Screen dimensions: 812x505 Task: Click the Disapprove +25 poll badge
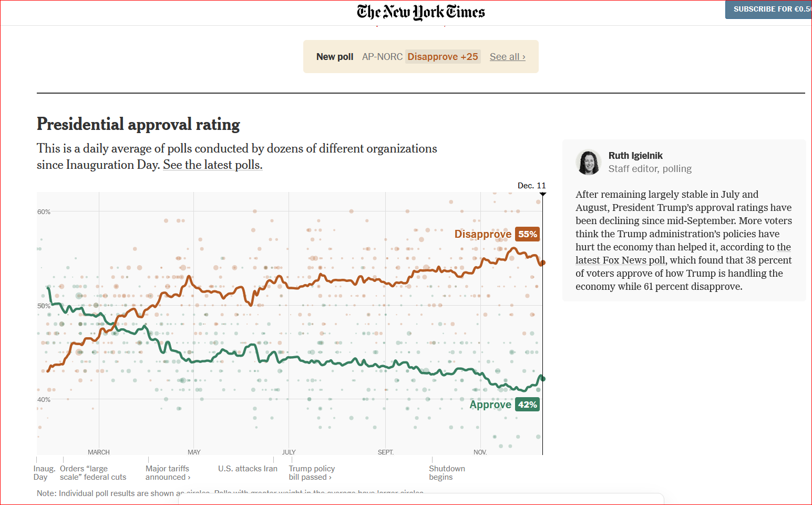(x=443, y=57)
